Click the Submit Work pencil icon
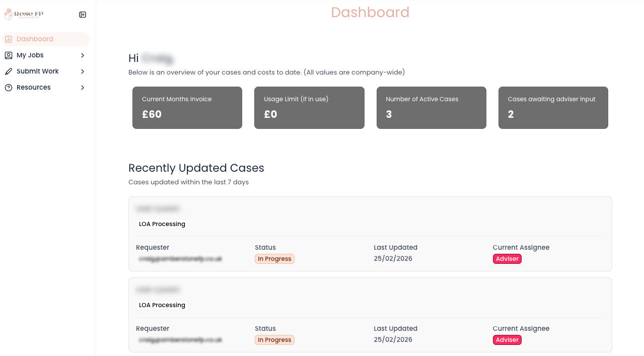The width and height of the screenshot is (644, 356). click(9, 72)
